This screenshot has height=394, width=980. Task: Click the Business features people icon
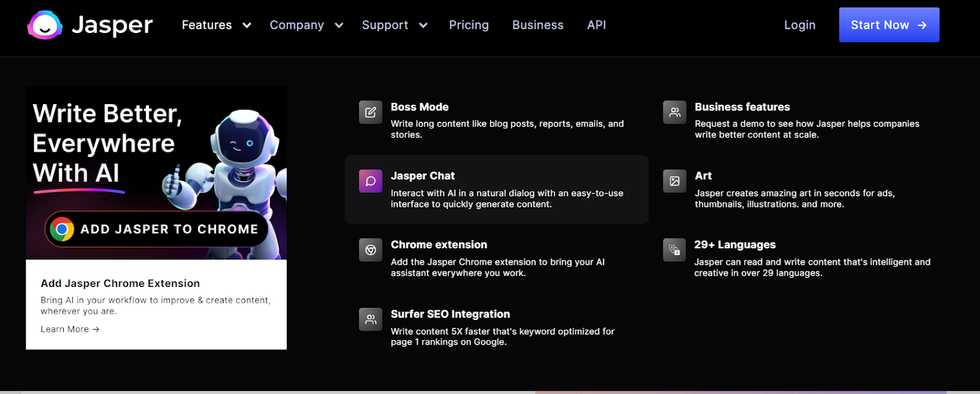[674, 112]
